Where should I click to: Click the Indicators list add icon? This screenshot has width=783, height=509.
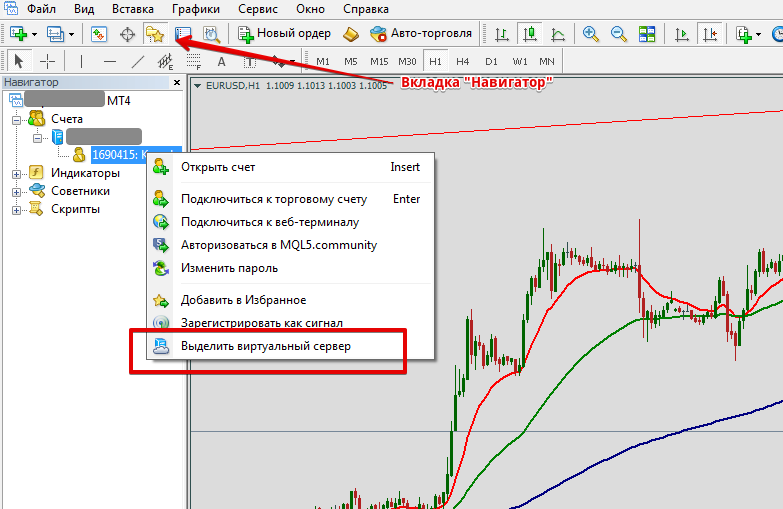pos(744,34)
